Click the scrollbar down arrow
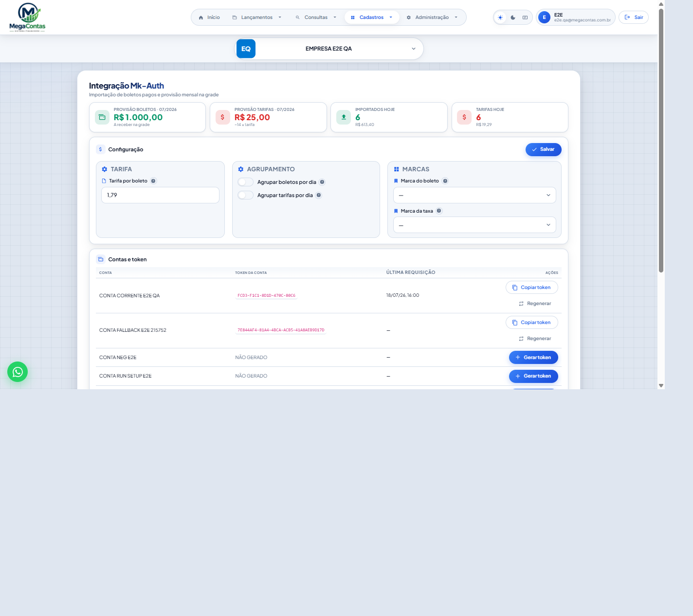This screenshot has width=693, height=616. 661,385
